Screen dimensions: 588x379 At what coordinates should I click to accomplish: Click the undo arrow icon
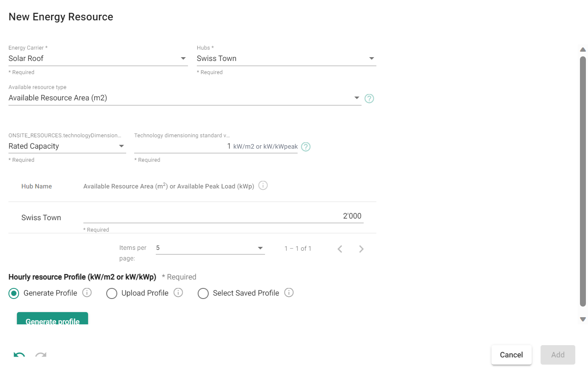[x=19, y=355]
